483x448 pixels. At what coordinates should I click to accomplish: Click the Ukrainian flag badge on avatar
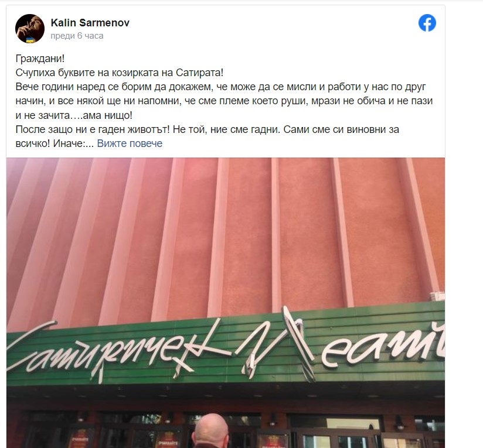pos(30,40)
